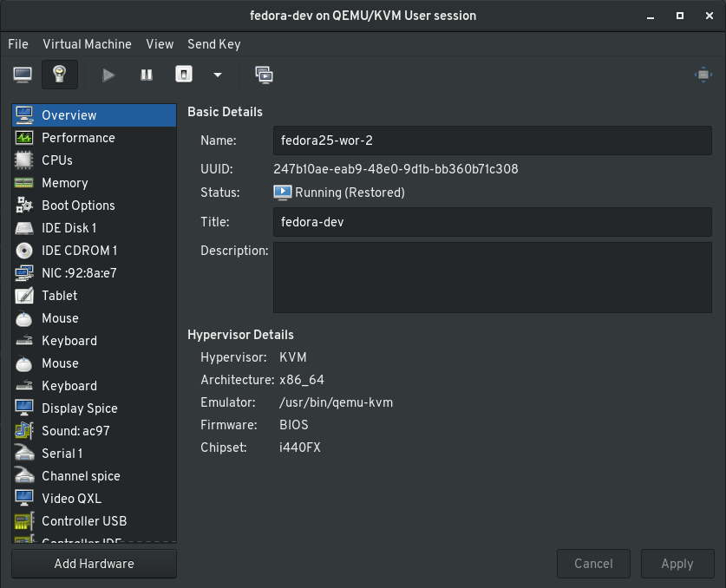
Task: Minimize the fedora-dev window
Action: (x=651, y=16)
